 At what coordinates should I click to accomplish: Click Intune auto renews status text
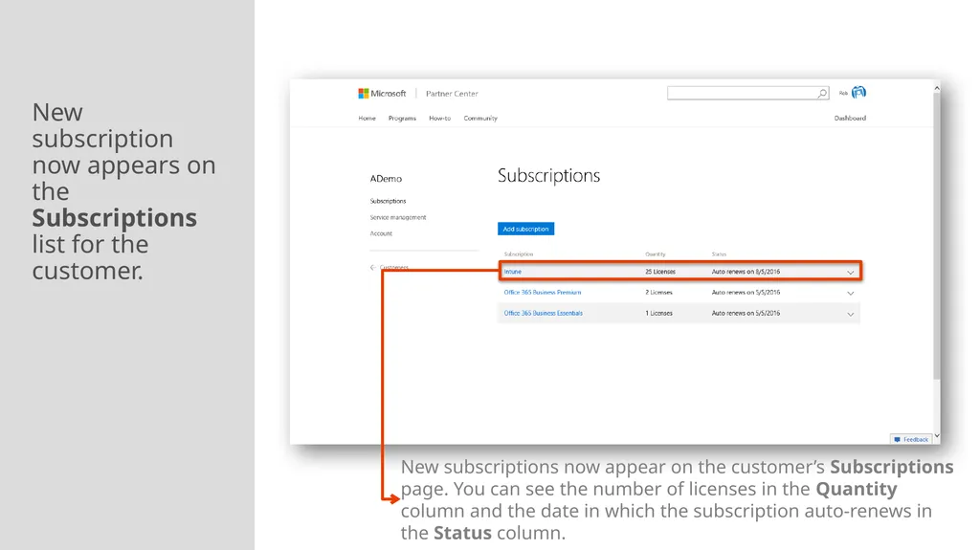click(x=746, y=272)
